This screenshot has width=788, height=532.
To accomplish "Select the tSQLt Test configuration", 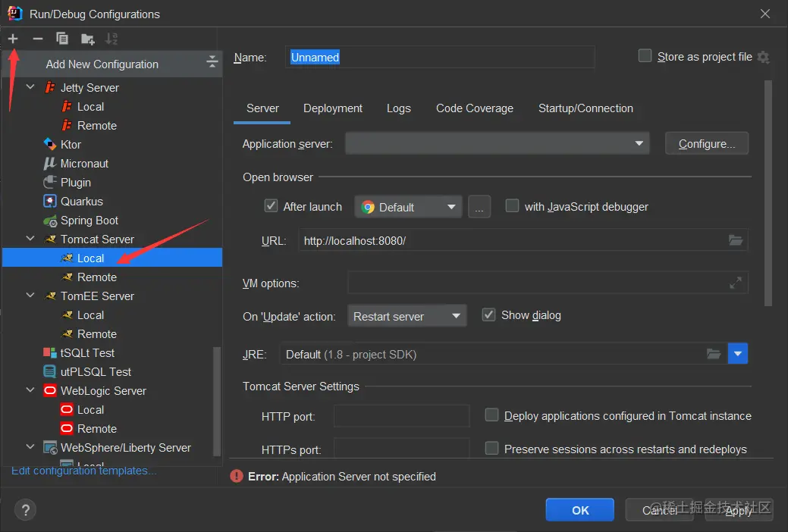I will pos(87,353).
